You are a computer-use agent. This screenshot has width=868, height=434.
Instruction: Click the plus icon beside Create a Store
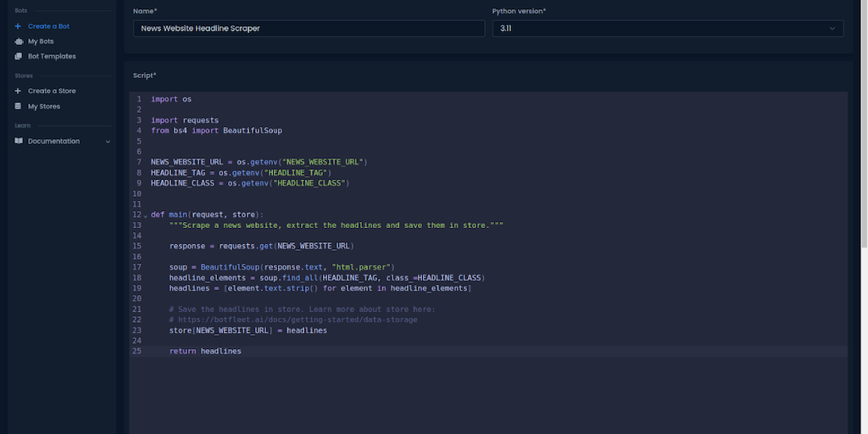(18, 91)
